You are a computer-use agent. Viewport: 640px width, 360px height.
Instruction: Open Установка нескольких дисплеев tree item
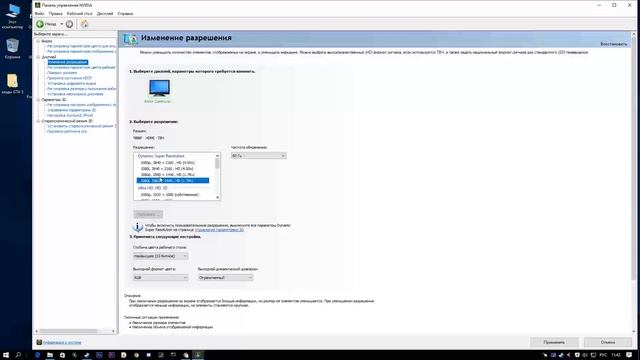[75, 94]
